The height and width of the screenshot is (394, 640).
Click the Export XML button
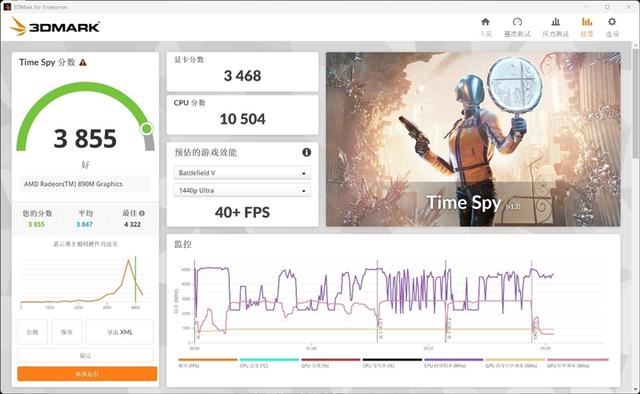click(x=120, y=332)
